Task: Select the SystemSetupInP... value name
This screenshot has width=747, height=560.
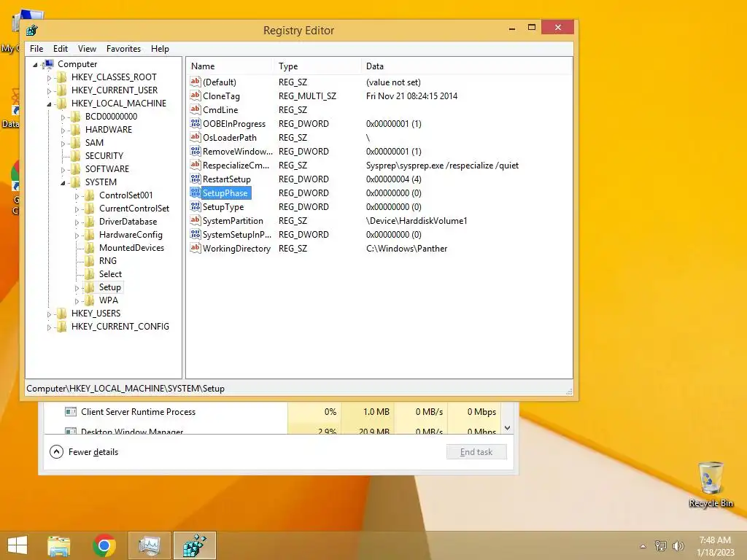Action: [x=237, y=234]
